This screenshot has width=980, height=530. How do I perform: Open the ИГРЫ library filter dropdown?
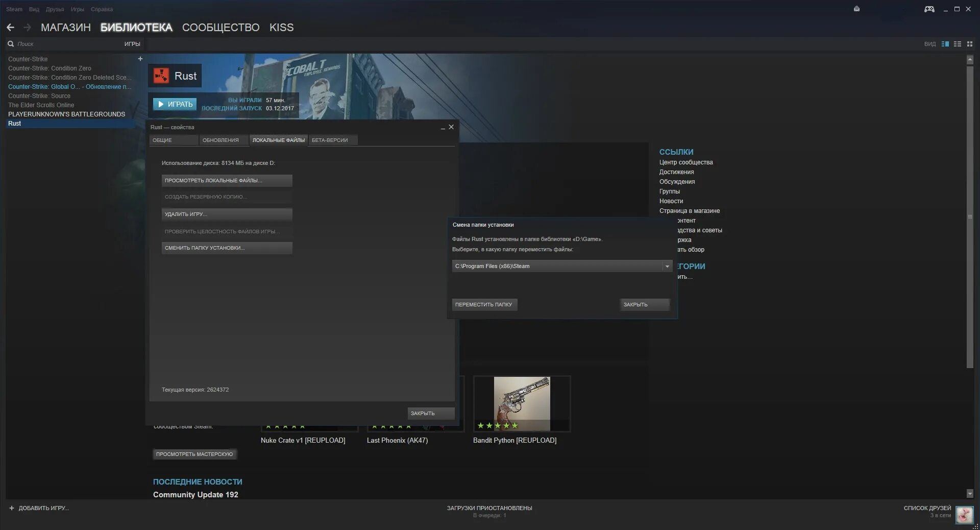coord(132,44)
